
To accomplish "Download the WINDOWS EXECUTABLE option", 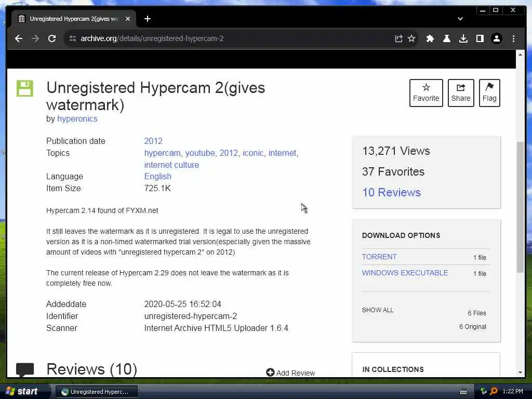I will coord(405,273).
